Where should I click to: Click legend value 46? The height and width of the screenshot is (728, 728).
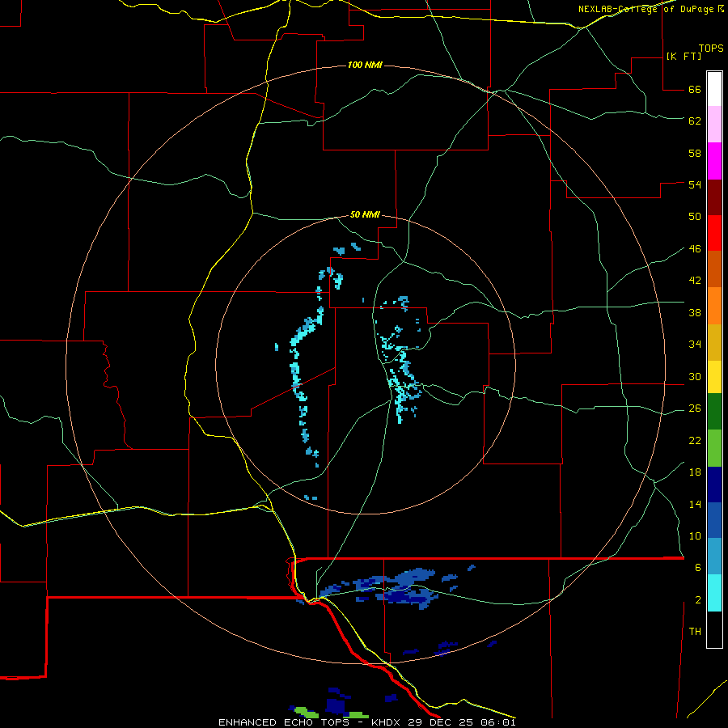[x=695, y=249]
